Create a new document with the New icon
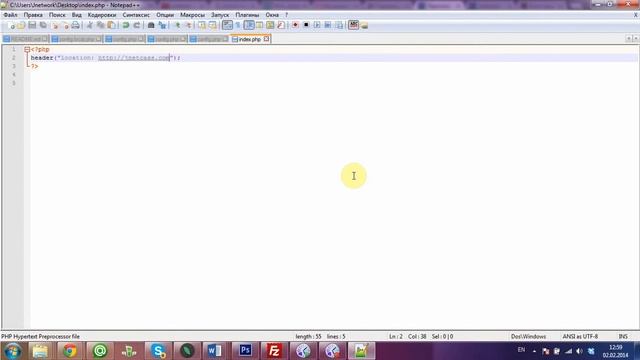This screenshot has width=640, height=360. (11, 25)
